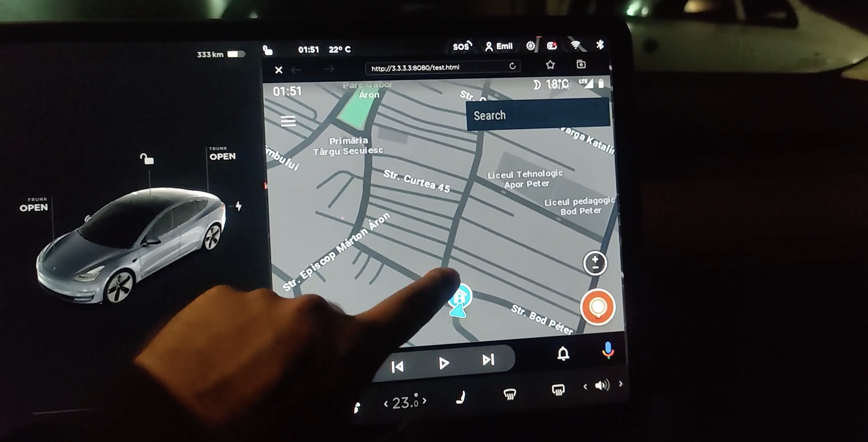Tap the Search bar on map
This screenshot has height=442, width=868.
(x=538, y=116)
